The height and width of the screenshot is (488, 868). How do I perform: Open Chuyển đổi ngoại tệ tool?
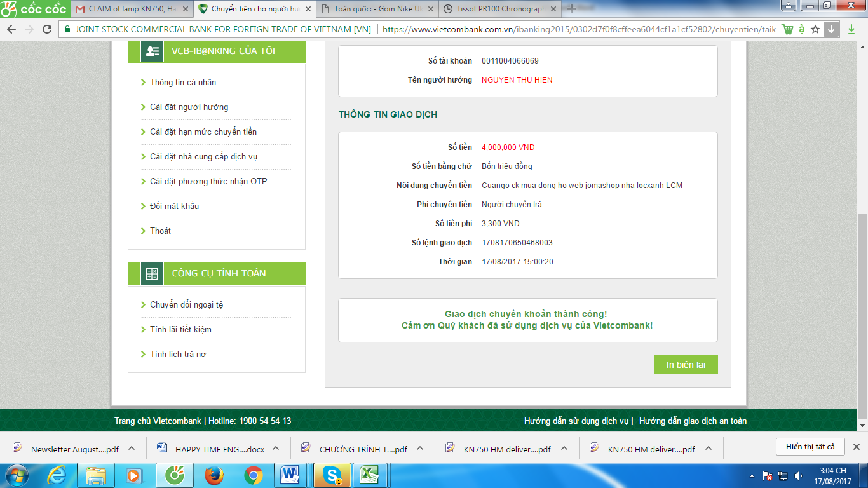(186, 305)
